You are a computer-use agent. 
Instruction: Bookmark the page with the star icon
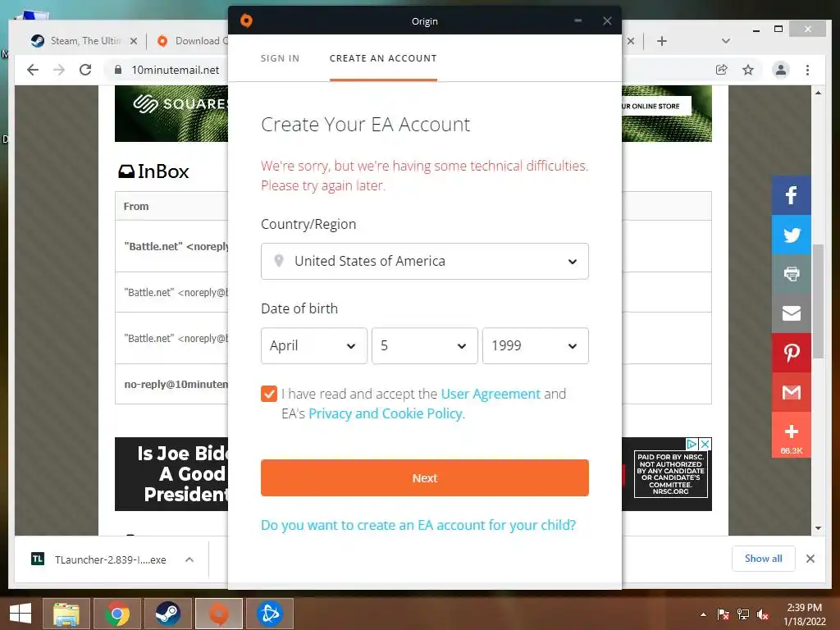pos(748,70)
